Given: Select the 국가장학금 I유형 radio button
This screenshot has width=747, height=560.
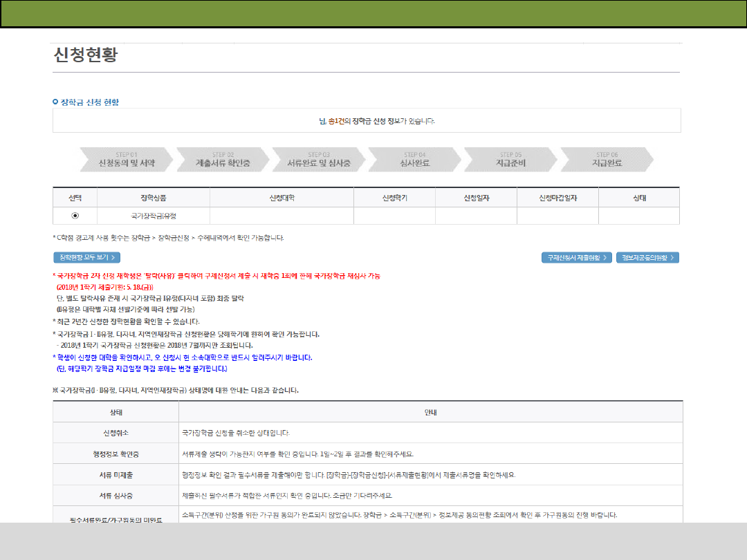Looking at the screenshot, I should [x=75, y=216].
